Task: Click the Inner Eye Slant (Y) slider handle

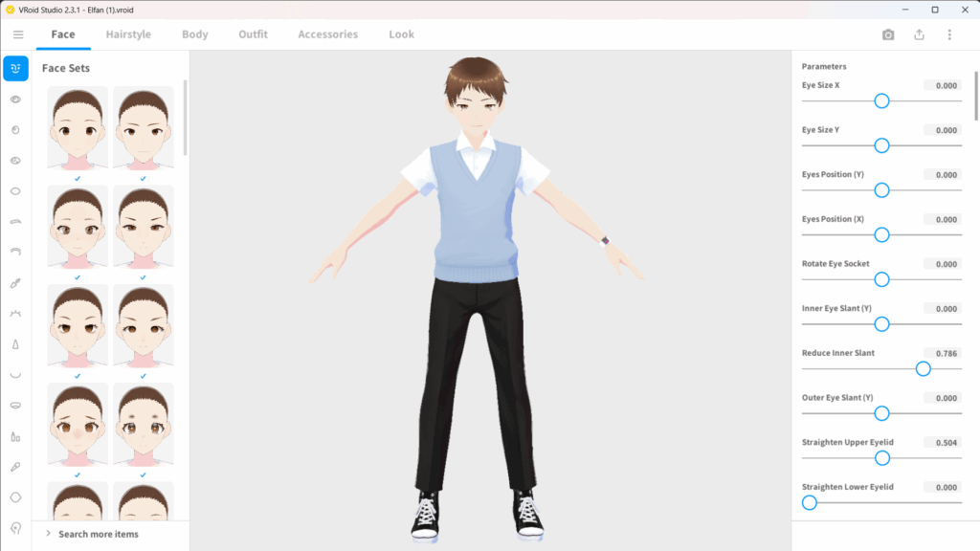Action: click(881, 323)
